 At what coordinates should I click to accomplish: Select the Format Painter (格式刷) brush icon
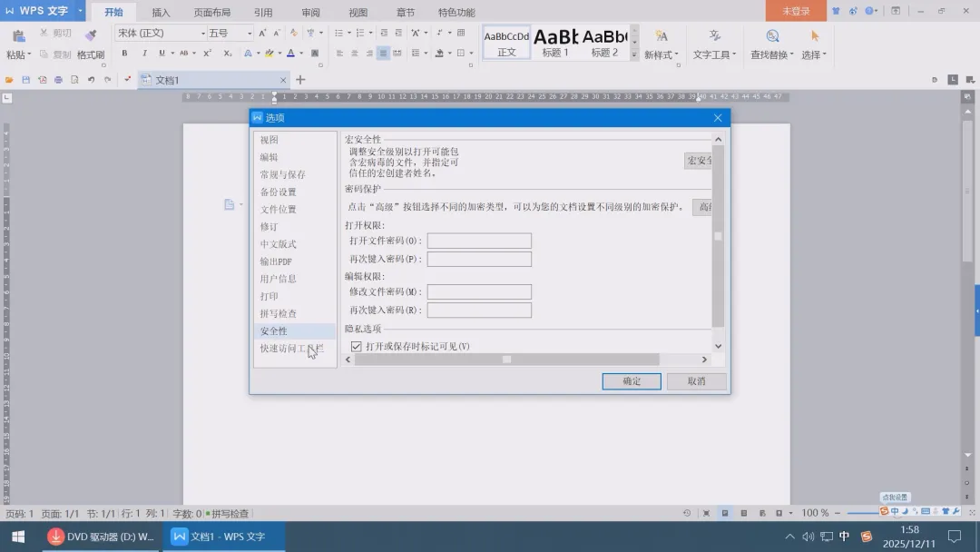91,35
